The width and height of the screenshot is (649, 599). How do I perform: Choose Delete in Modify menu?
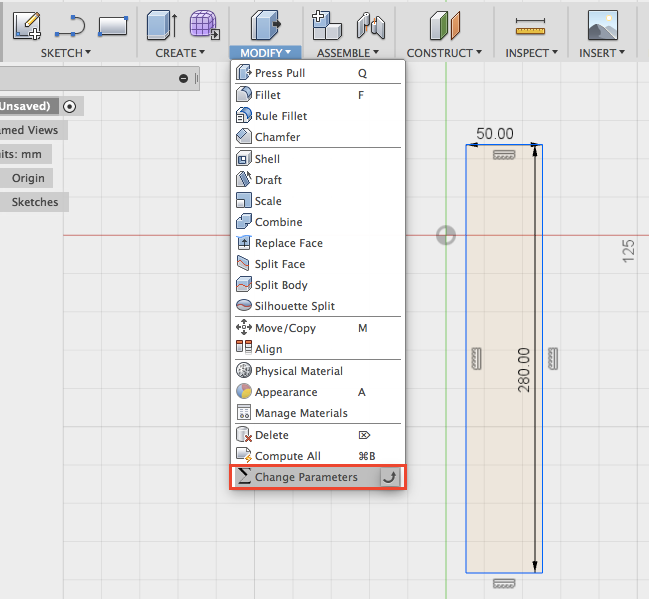coord(318,435)
